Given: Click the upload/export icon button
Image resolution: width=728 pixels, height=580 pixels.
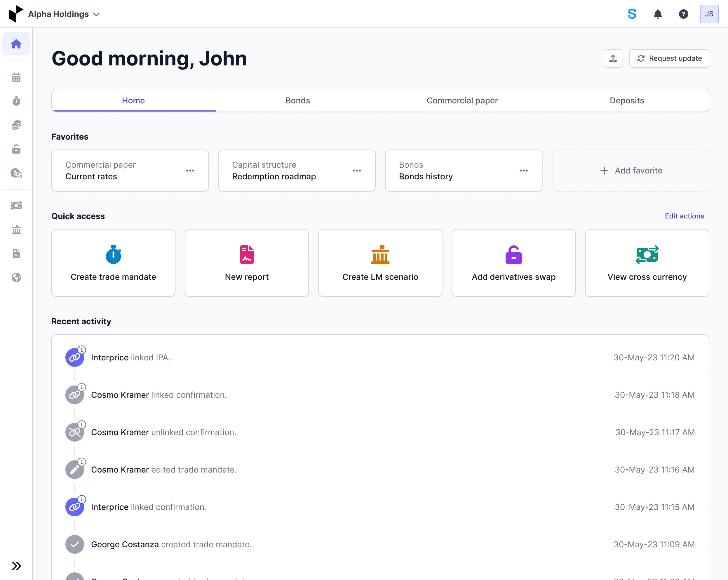Looking at the screenshot, I should point(613,58).
